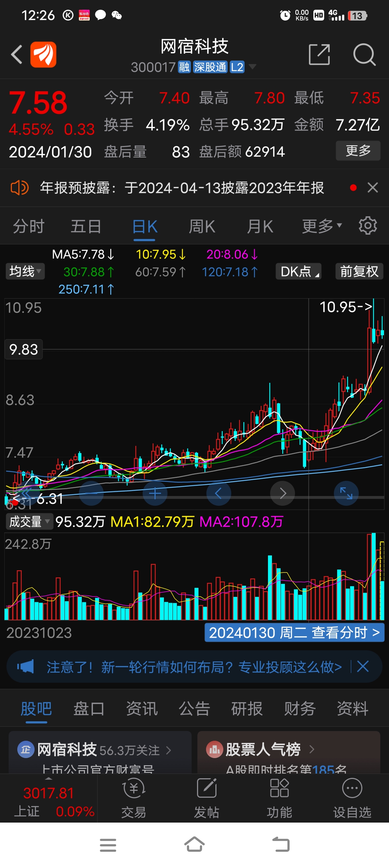Tap the 7.58 current price
Image resolution: width=389 pixels, height=868 pixels.
coord(38,103)
